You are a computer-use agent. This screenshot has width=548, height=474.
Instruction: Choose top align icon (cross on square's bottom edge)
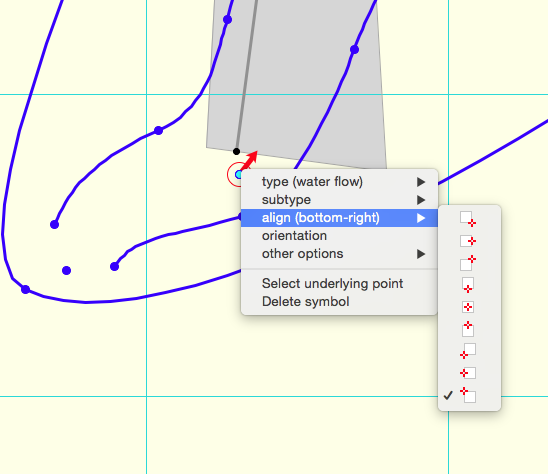click(x=468, y=285)
